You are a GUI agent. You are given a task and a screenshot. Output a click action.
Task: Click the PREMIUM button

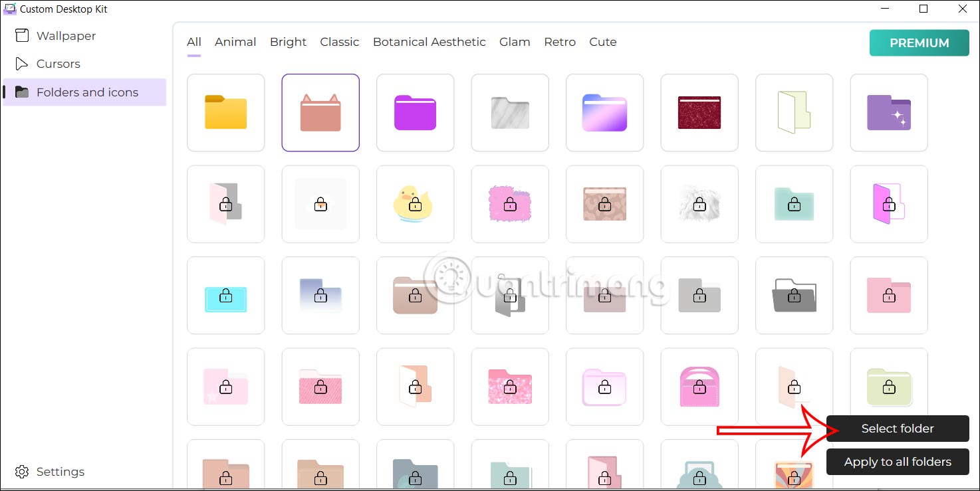[919, 43]
